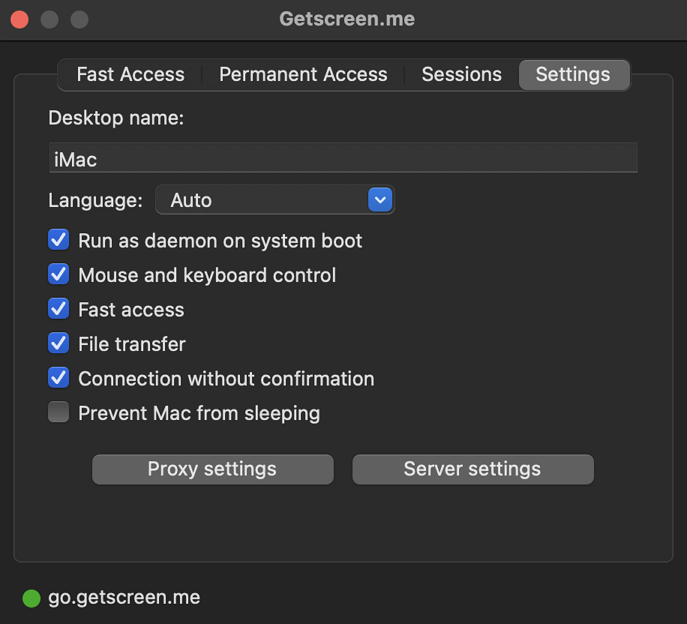Click the Desktop name field containing iMac
687x624 pixels.
(342, 158)
